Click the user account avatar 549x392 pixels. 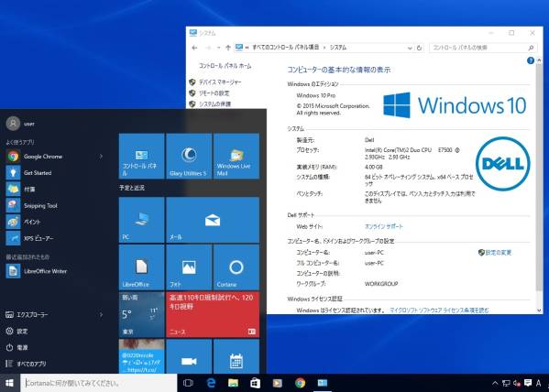(13, 124)
